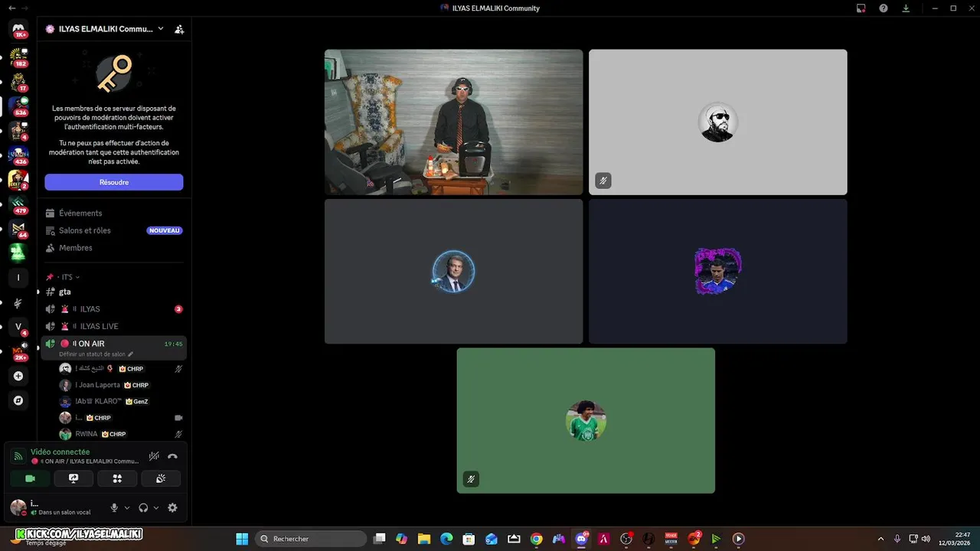Open the soundboard button
980x551 pixels.
tap(161, 478)
